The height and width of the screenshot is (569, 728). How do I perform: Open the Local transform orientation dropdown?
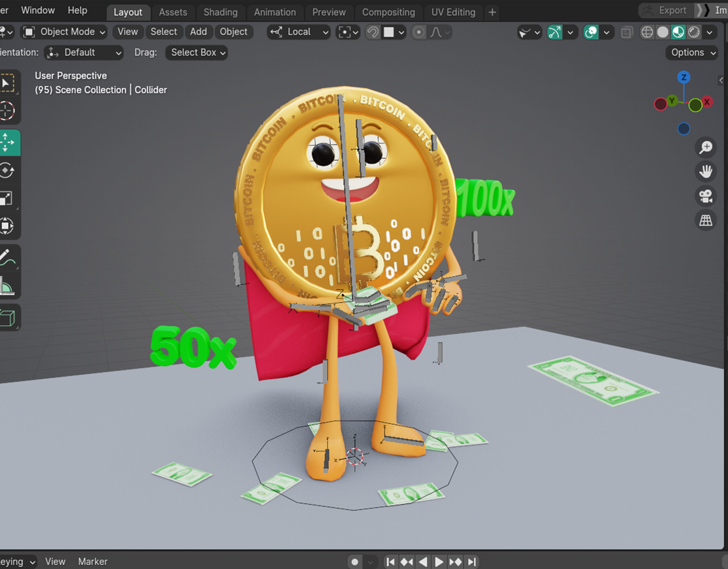[x=299, y=32]
